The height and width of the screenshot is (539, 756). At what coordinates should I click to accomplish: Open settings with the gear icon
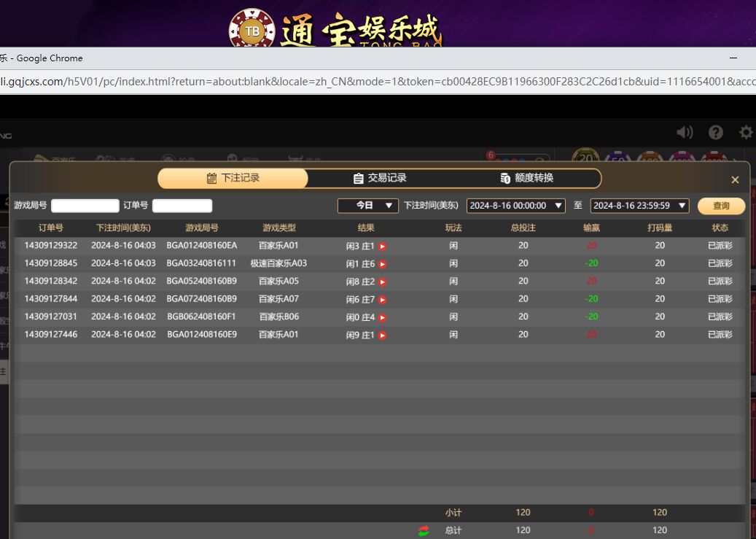[746, 132]
